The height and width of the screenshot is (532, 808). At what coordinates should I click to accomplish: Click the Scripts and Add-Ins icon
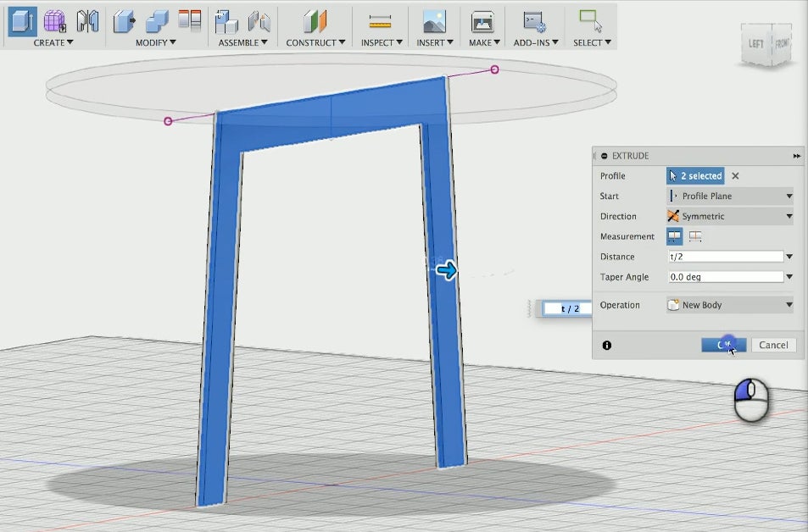point(534,22)
